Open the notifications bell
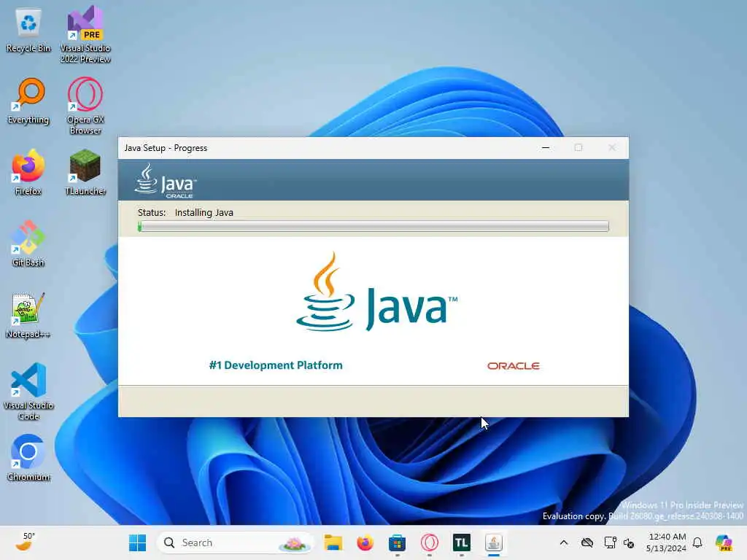This screenshot has height=560, width=747. pyautogui.click(x=698, y=542)
